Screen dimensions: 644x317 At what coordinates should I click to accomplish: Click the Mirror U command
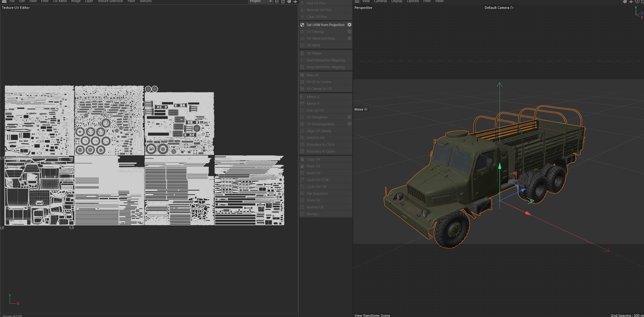325,97
